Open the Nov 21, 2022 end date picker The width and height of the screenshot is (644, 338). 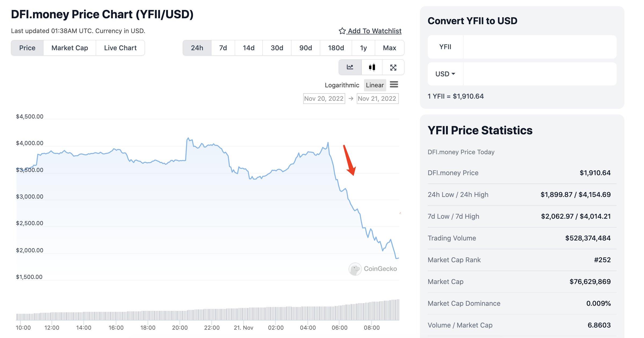377,99
